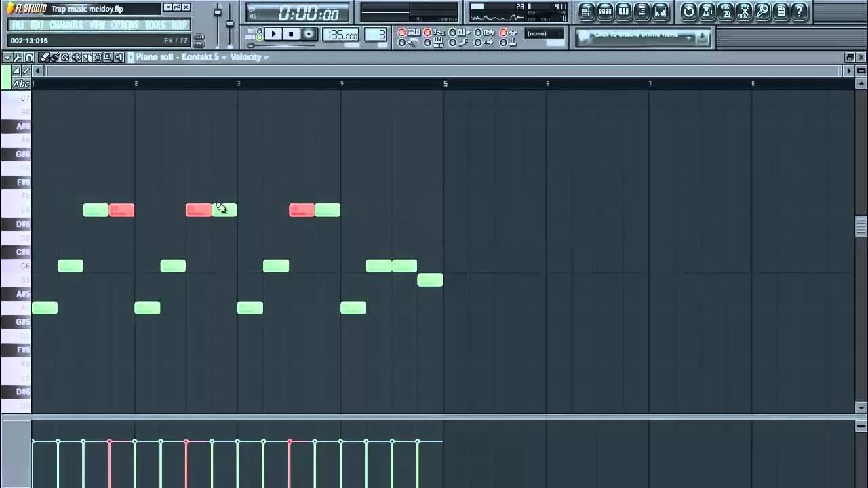
Task: Stop playback with the Stop button
Action: 291,34
